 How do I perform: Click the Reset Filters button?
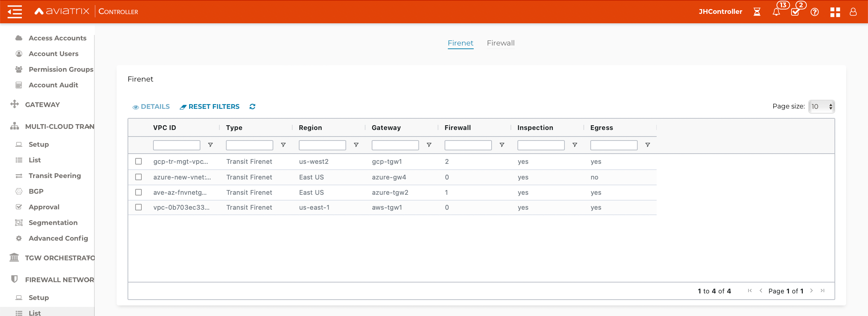click(x=210, y=107)
